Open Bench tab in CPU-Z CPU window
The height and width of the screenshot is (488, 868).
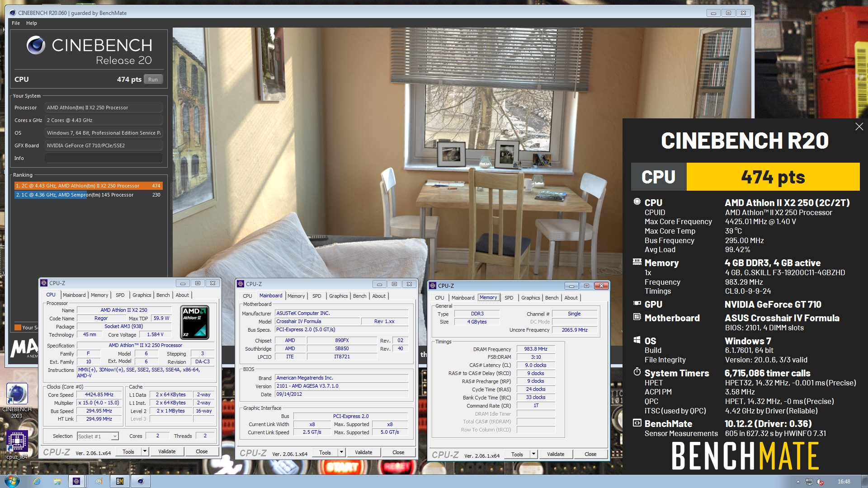(x=163, y=295)
